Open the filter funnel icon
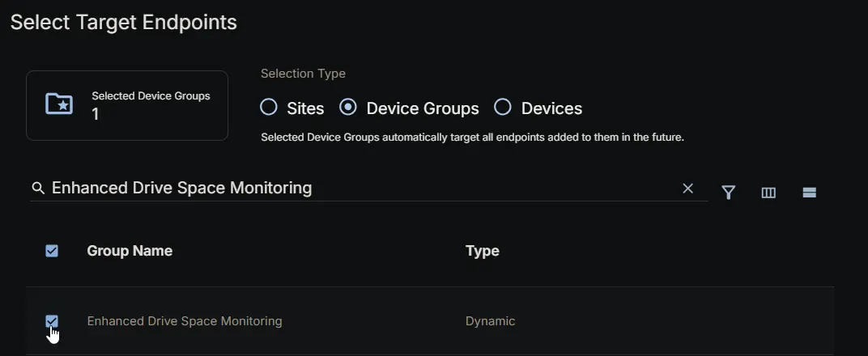868x356 pixels. [729, 193]
